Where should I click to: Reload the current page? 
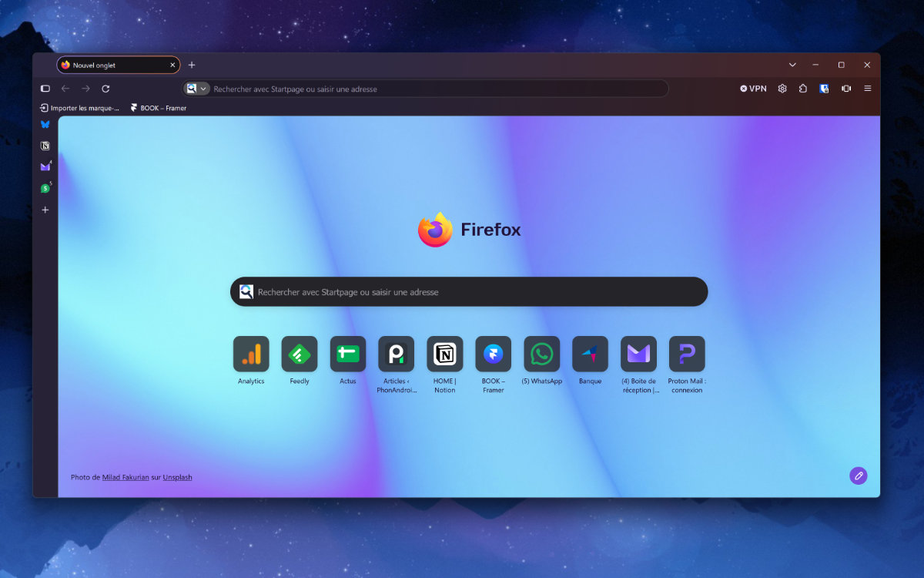tap(105, 89)
